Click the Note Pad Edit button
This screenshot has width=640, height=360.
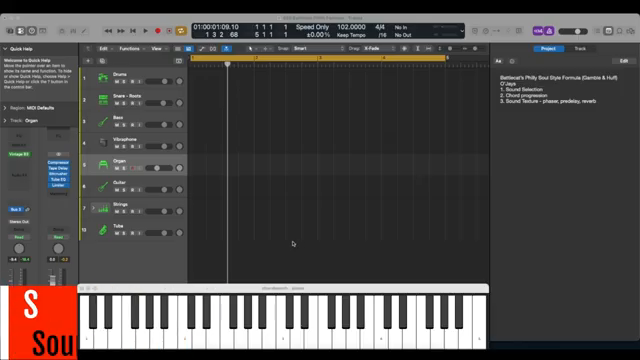pos(624,61)
